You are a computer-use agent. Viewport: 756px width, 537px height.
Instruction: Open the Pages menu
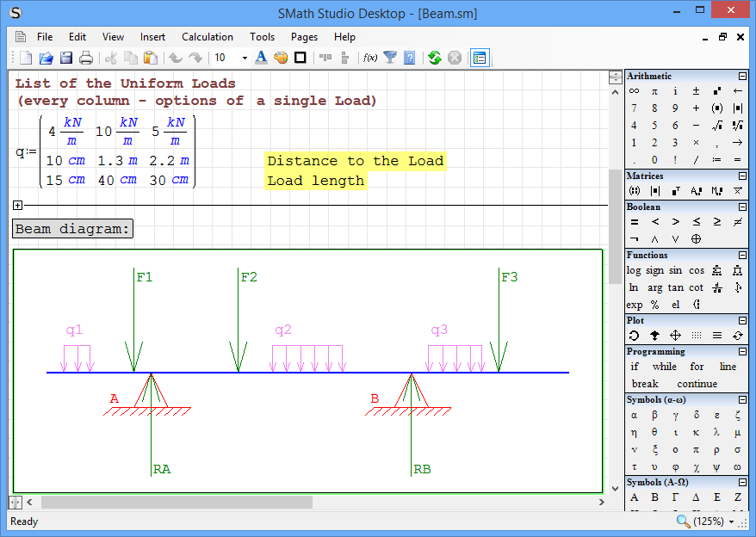click(x=304, y=37)
